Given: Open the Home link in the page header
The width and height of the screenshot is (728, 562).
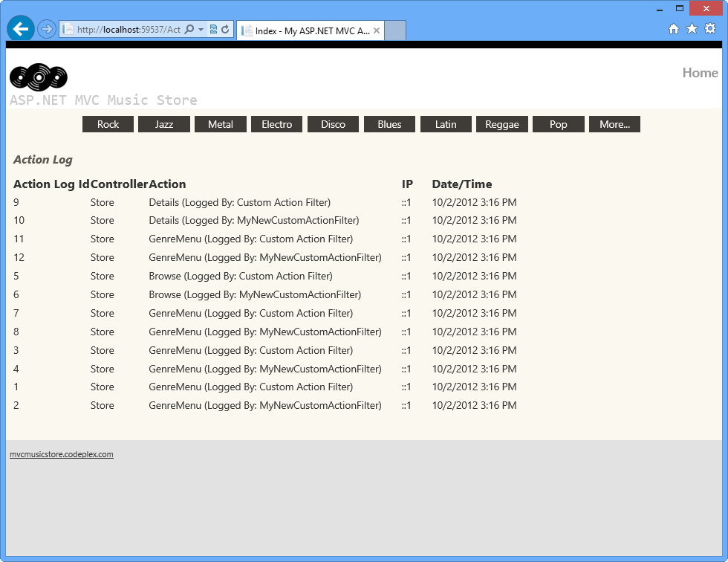Looking at the screenshot, I should pyautogui.click(x=700, y=72).
